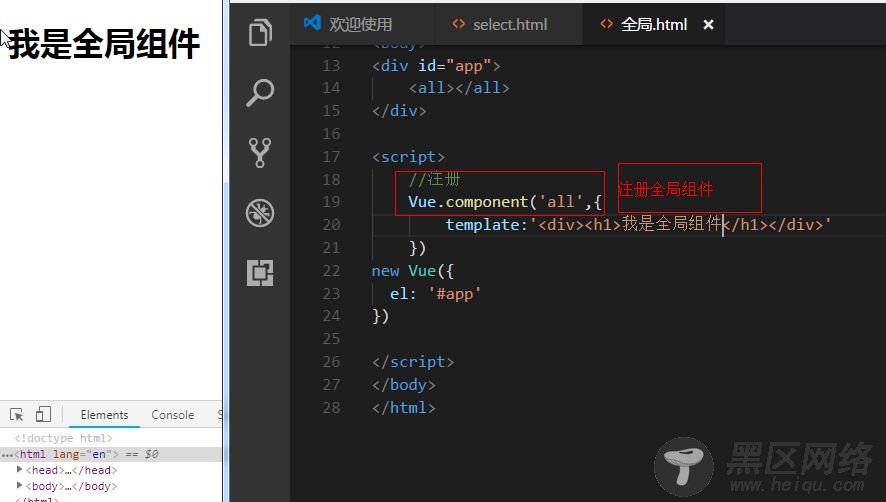Close the 全局.html tab
Viewport: 886px width, 502px height.
(708, 24)
